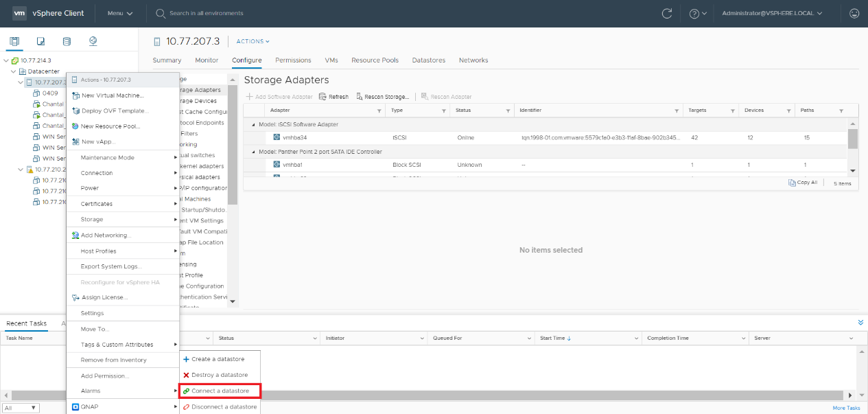Switch to VMs and Templates inventory view
This screenshot has height=414, width=868.
(40, 41)
